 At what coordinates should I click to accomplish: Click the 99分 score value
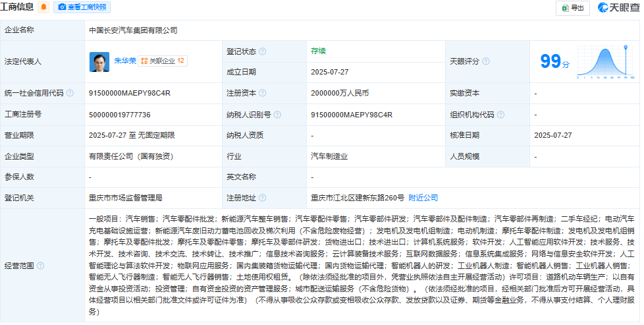click(x=555, y=62)
